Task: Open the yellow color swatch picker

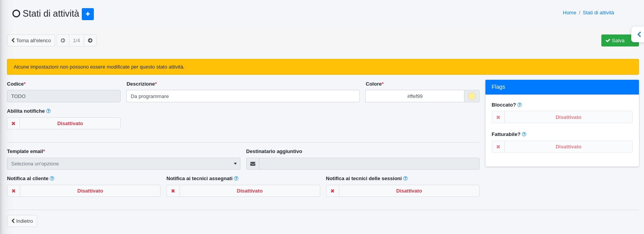Action: (471, 96)
